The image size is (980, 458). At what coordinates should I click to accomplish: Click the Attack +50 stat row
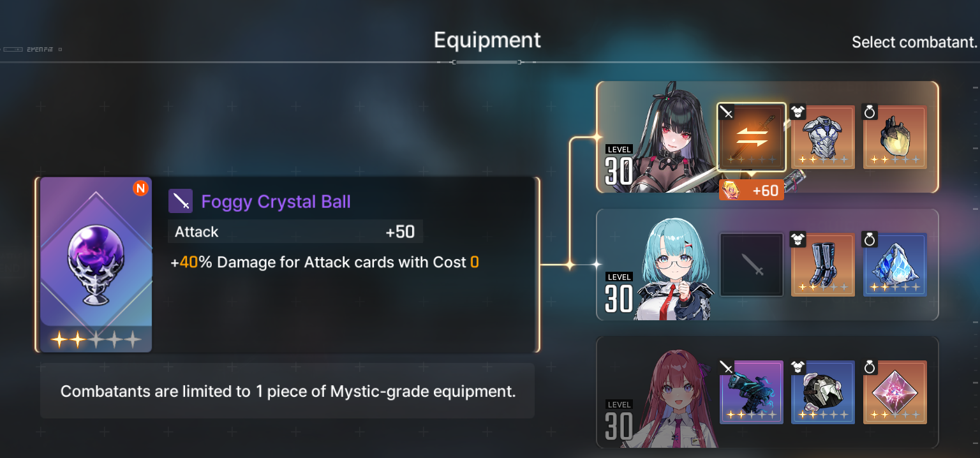pyautogui.click(x=295, y=232)
